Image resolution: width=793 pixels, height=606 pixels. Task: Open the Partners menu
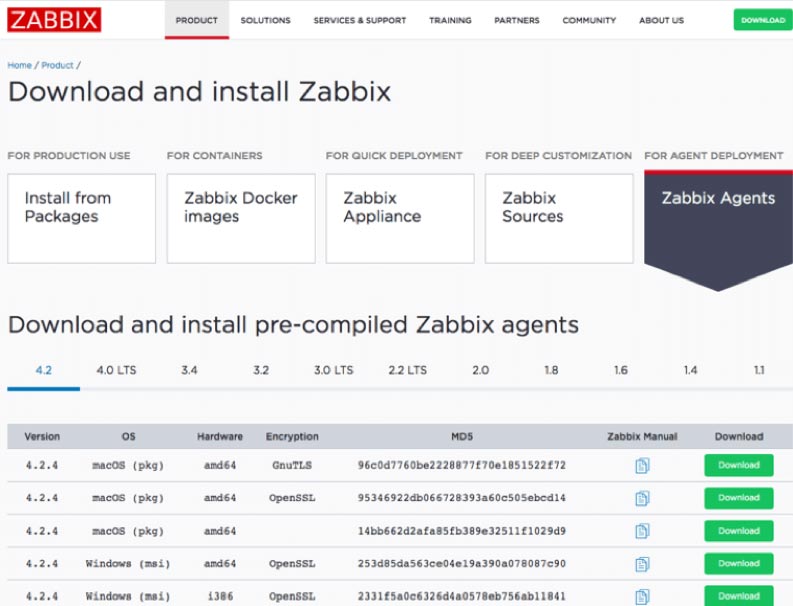coord(517,20)
